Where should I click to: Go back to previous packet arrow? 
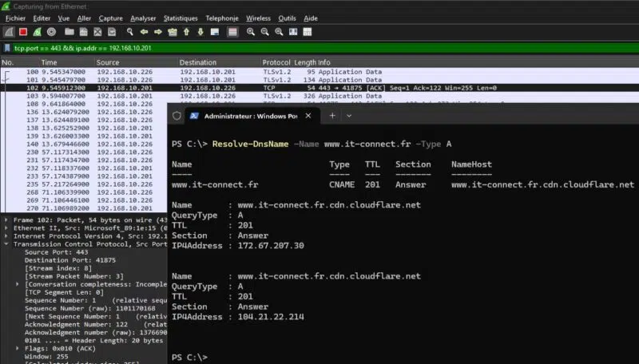144,32
